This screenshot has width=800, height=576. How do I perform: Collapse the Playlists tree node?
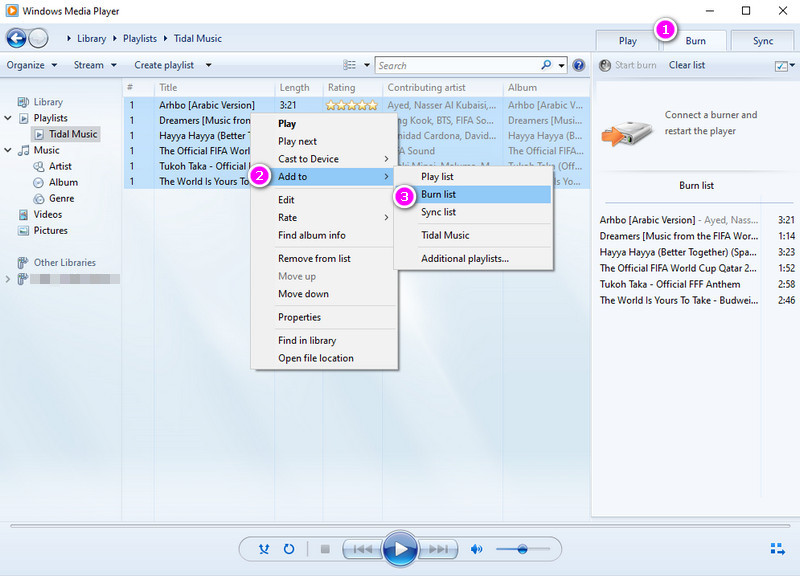tap(8, 118)
